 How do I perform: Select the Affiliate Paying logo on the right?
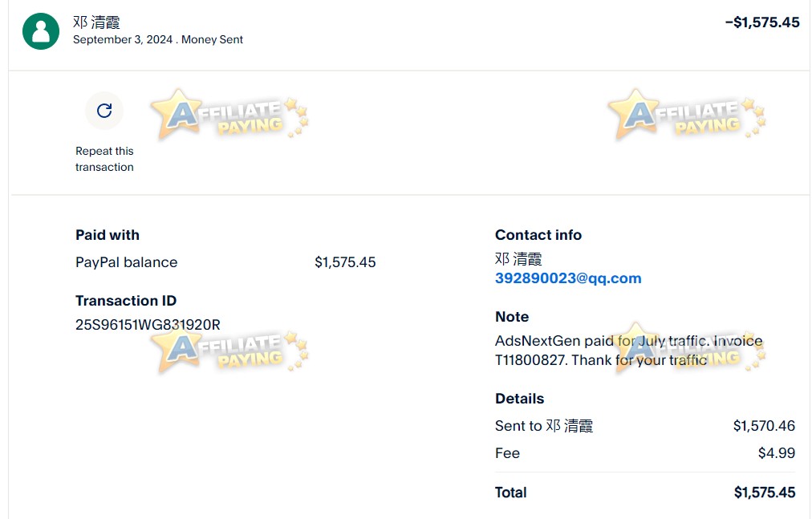pyautogui.click(x=686, y=115)
